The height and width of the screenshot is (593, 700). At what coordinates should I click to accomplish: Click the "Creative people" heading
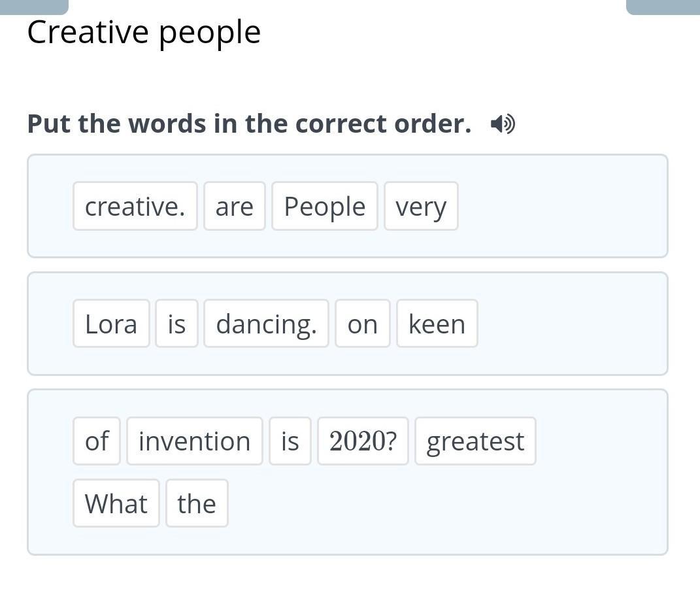pos(144,32)
